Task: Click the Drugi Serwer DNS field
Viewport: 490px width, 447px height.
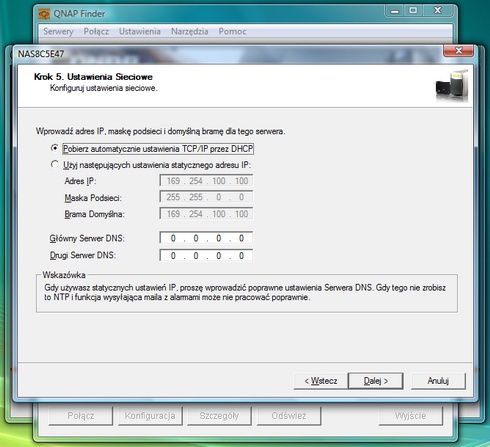Action: [x=206, y=256]
